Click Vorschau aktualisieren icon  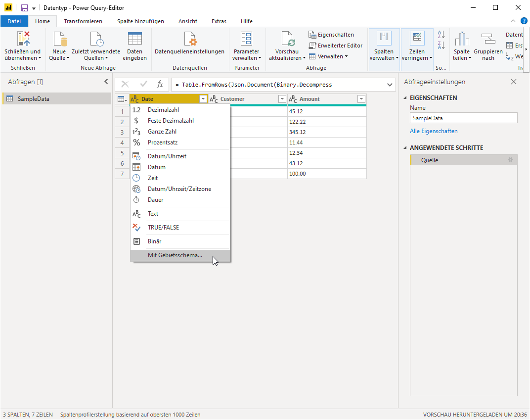click(288, 39)
